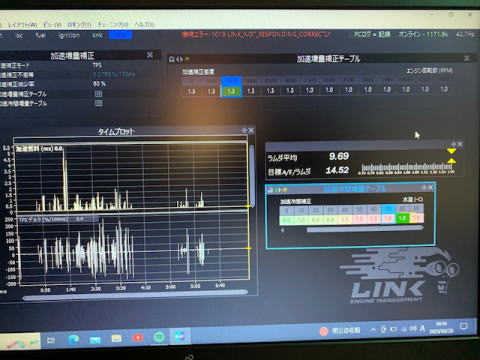Click the pin icon on the タイムプロット panel
The image size is (480, 360).
(x=245, y=130)
